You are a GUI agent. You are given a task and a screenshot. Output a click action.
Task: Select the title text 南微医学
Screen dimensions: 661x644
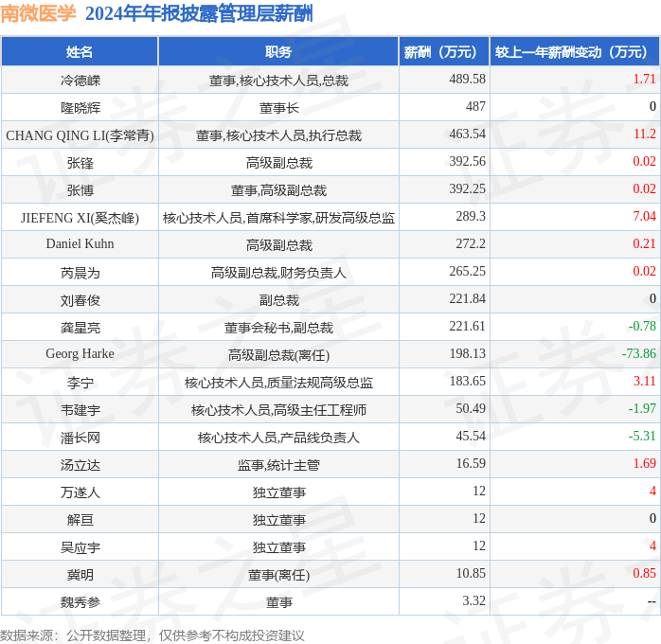[x=38, y=13]
